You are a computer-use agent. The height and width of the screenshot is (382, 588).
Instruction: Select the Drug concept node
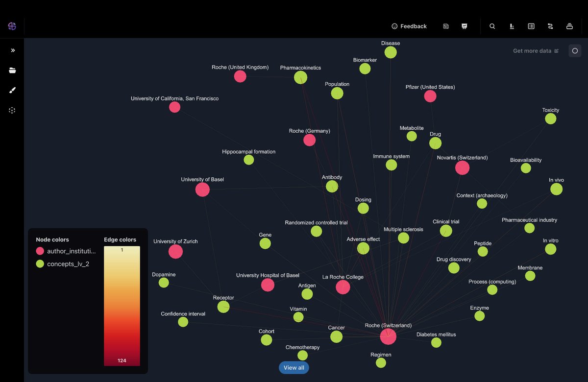point(435,143)
